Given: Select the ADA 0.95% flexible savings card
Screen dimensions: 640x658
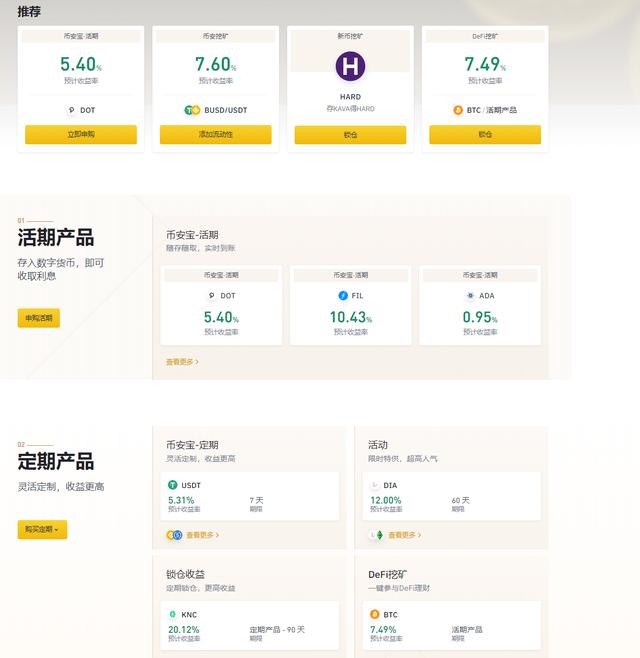Looking at the screenshot, I should 480,306.
